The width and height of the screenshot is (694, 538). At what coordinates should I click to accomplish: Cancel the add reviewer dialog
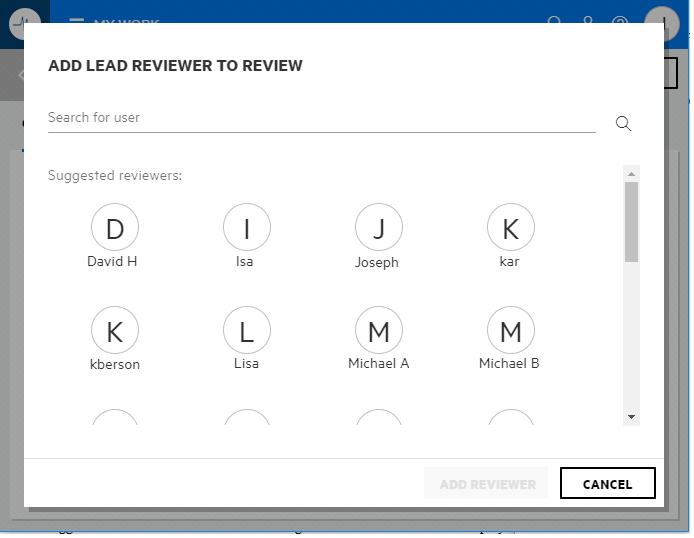[607, 484]
